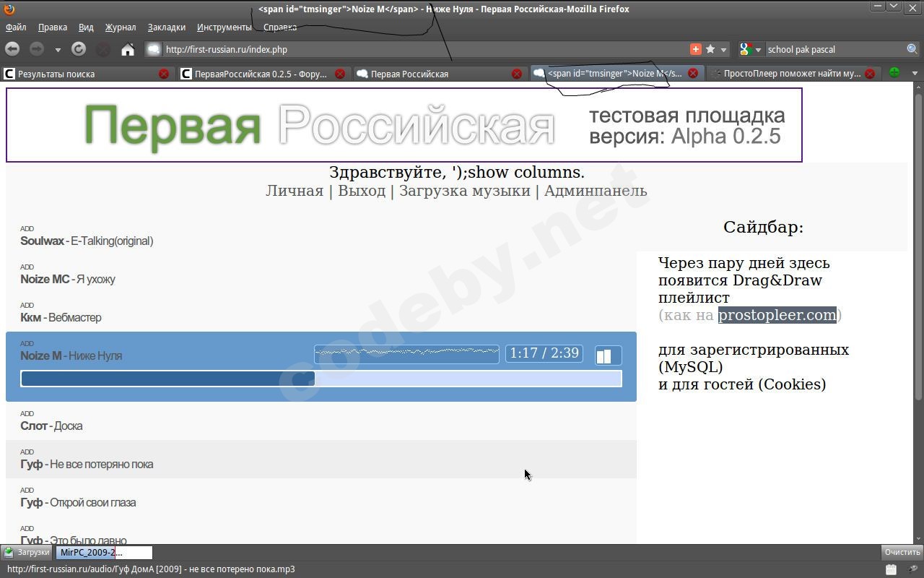This screenshot has width=924, height=578.
Task: Open the Правка menu
Action: click(53, 27)
